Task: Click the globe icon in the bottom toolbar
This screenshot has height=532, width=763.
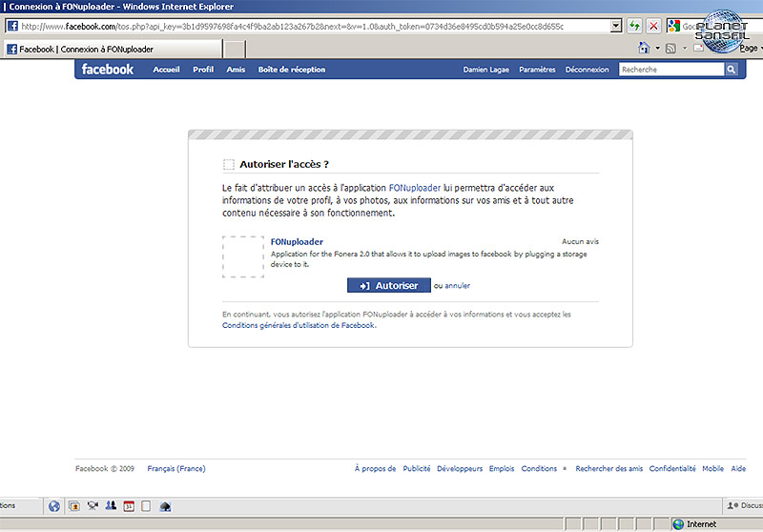Action: click(54, 506)
